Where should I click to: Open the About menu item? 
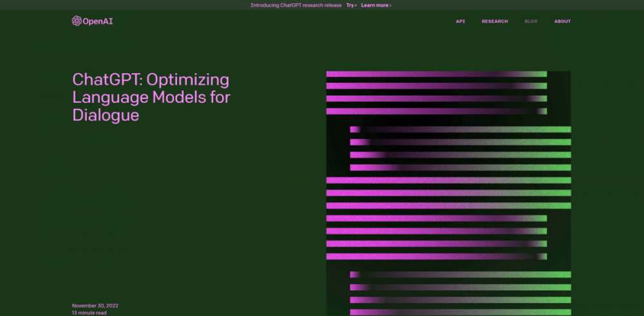coord(562,21)
